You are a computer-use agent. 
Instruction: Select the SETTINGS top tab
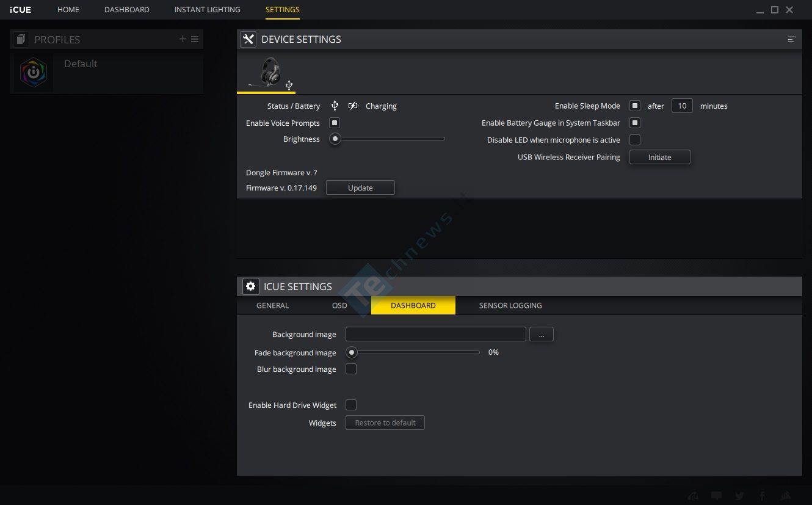pos(283,10)
